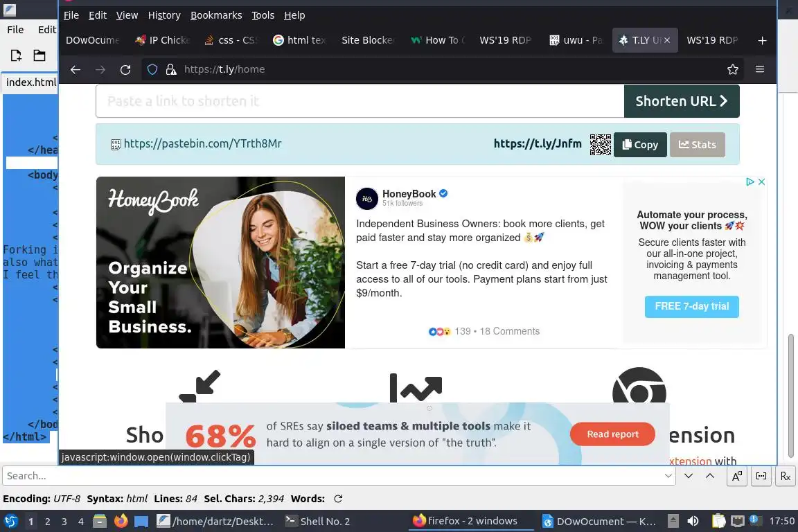
Task: Switch to virtual desktop 3
Action: 64,522
